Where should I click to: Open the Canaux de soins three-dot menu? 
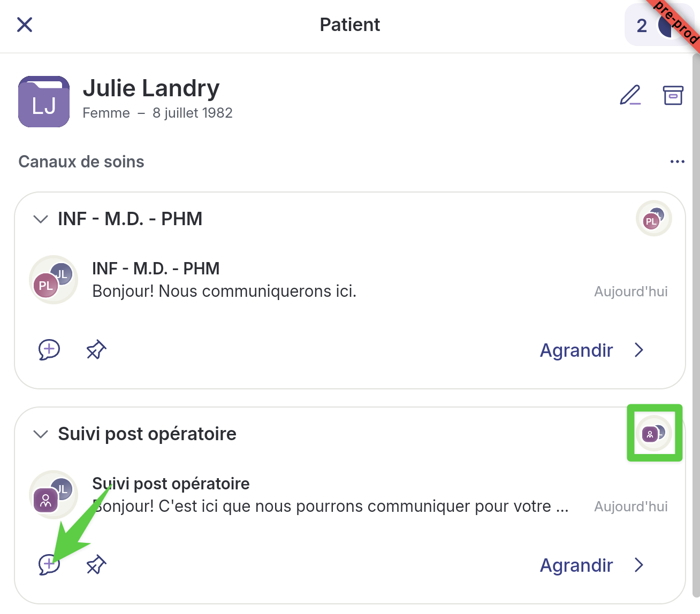point(677,162)
